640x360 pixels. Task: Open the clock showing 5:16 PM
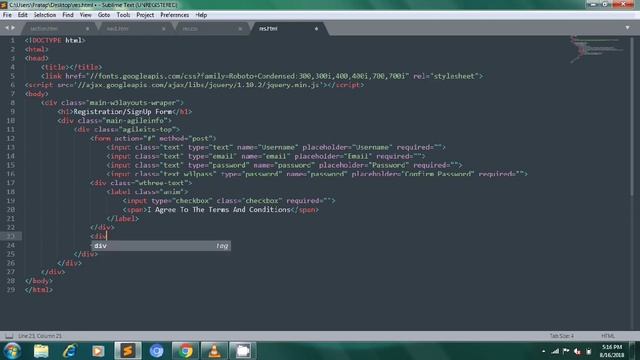click(x=612, y=351)
